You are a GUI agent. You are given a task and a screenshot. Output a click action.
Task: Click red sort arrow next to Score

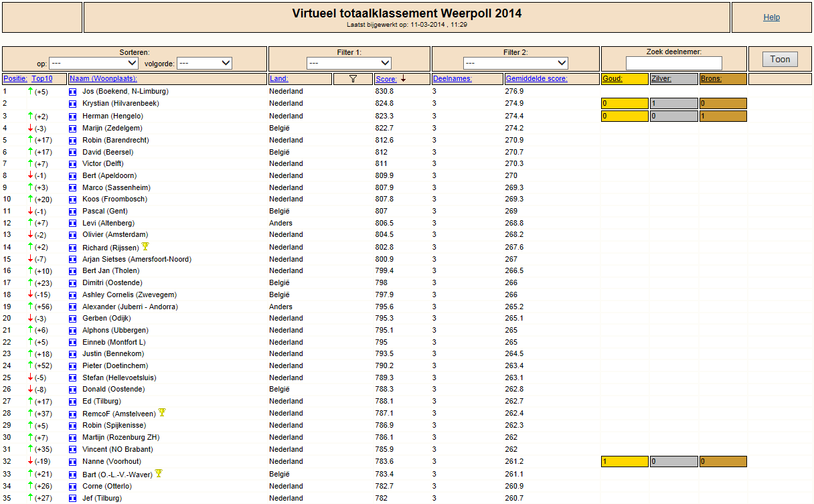tap(403, 79)
